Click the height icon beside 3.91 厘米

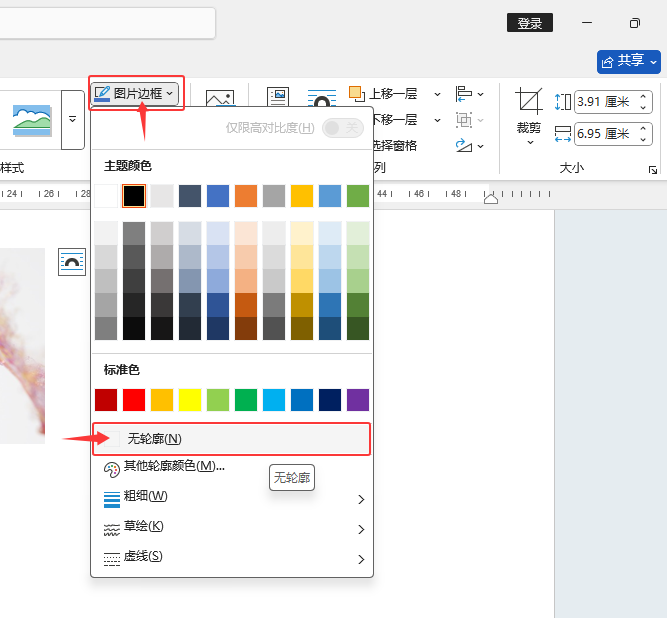coord(563,102)
